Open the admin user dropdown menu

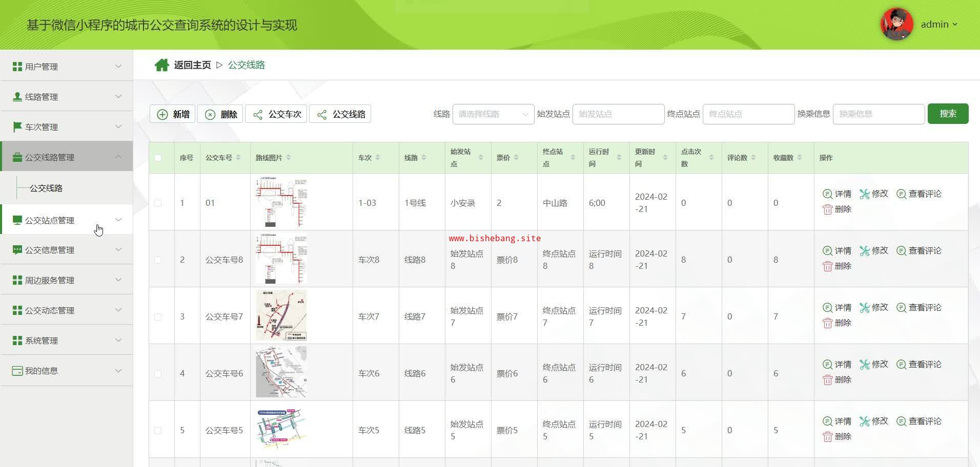(939, 25)
